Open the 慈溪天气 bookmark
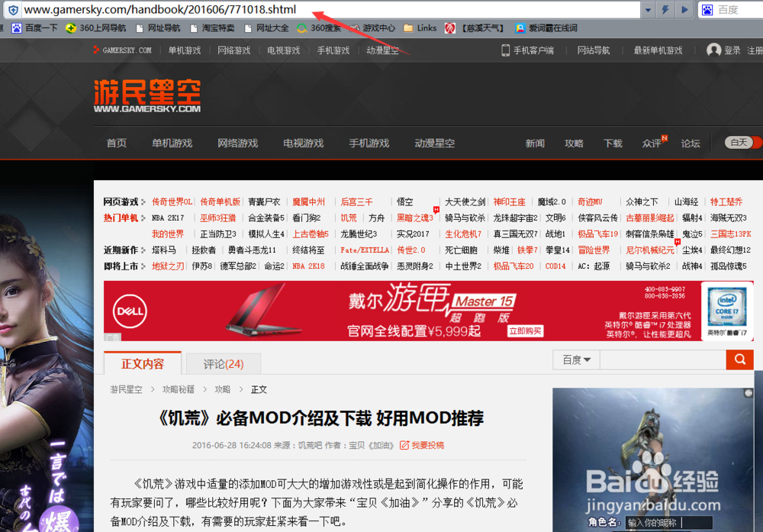 tap(475, 28)
